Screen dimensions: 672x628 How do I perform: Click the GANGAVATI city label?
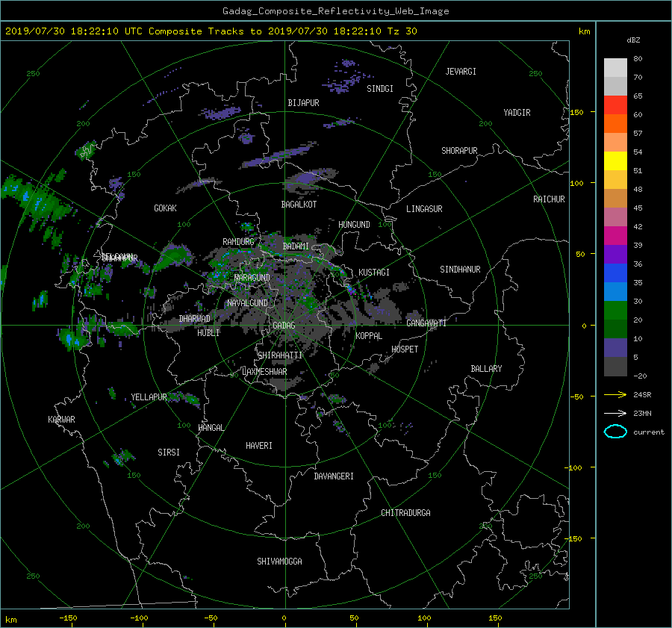pos(426,323)
